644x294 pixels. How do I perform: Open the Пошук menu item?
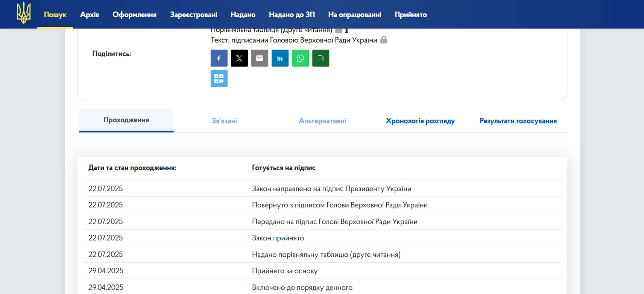click(x=55, y=15)
